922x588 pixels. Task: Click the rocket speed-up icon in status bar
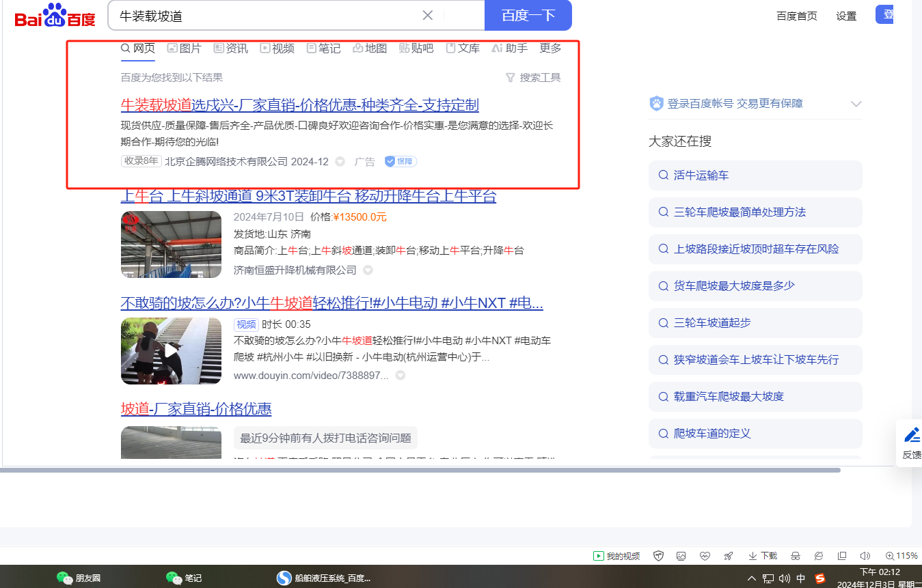click(x=729, y=556)
